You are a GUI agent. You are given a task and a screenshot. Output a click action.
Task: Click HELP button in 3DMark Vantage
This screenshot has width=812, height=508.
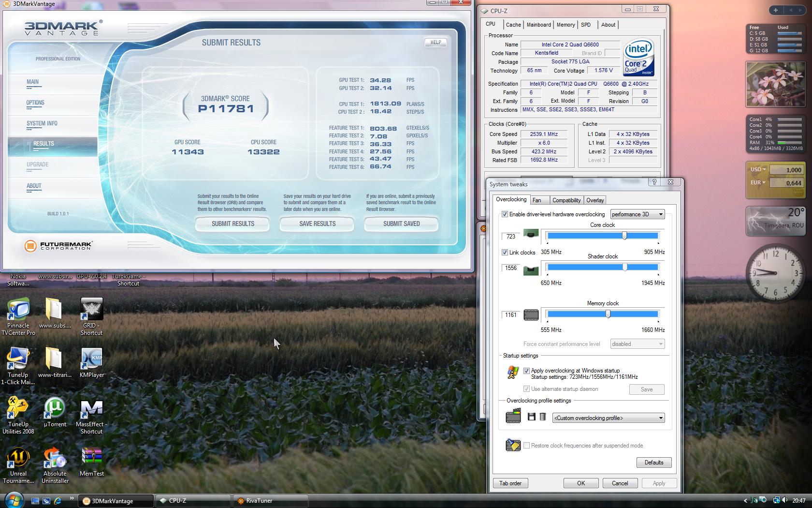[435, 42]
